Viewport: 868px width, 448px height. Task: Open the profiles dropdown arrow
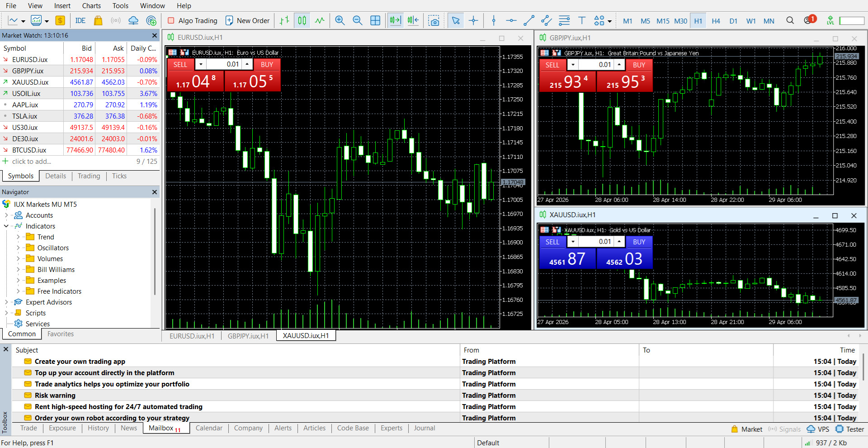[x=47, y=21]
